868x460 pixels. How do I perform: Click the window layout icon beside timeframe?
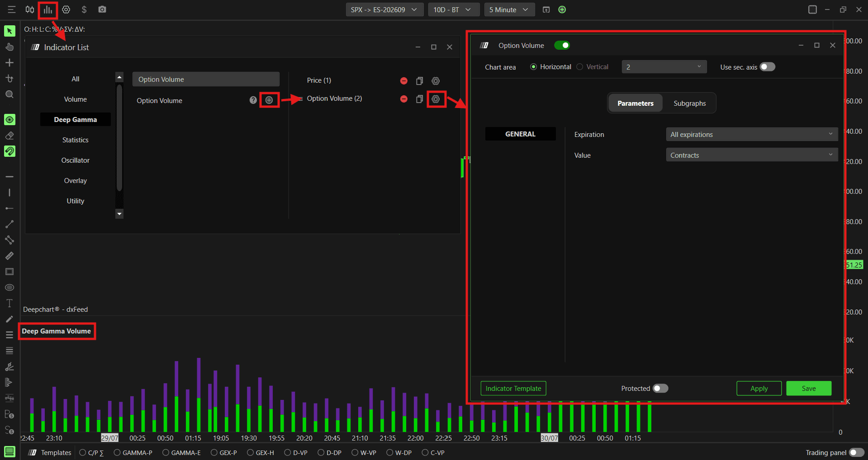[546, 9]
